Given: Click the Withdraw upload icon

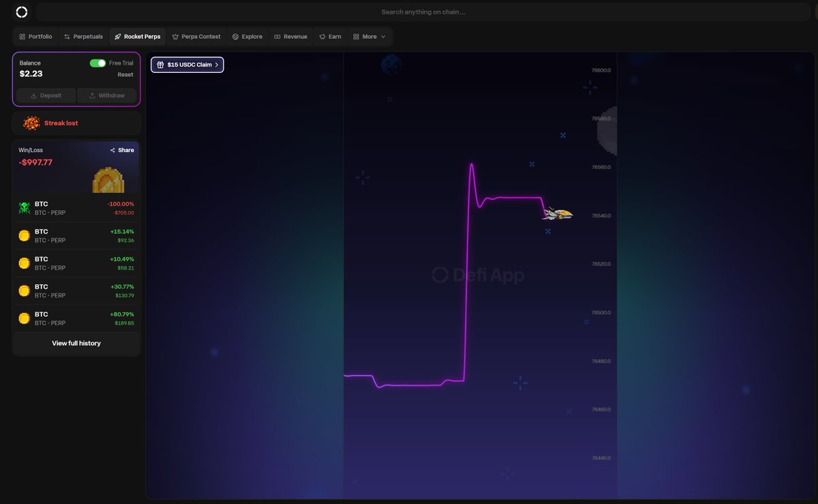Looking at the screenshot, I should point(92,95).
